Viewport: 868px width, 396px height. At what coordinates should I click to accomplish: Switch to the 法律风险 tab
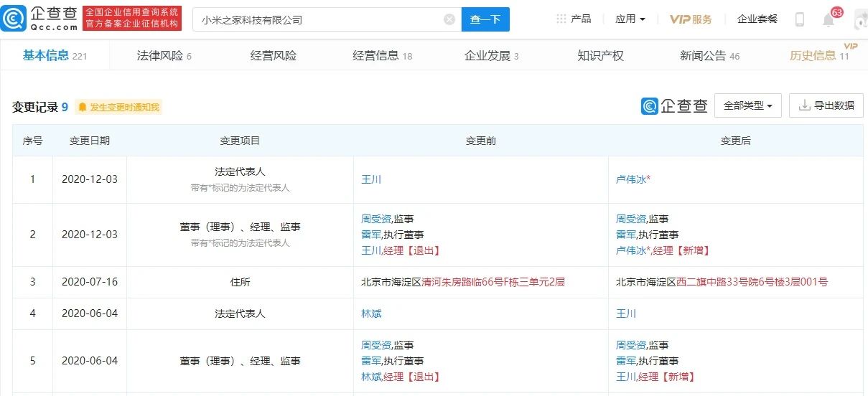pos(164,55)
